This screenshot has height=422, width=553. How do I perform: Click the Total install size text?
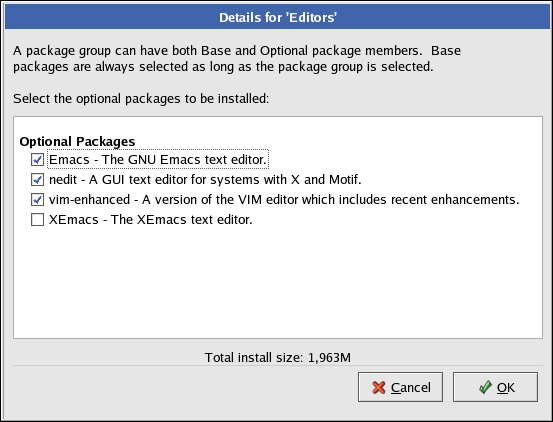click(x=278, y=357)
